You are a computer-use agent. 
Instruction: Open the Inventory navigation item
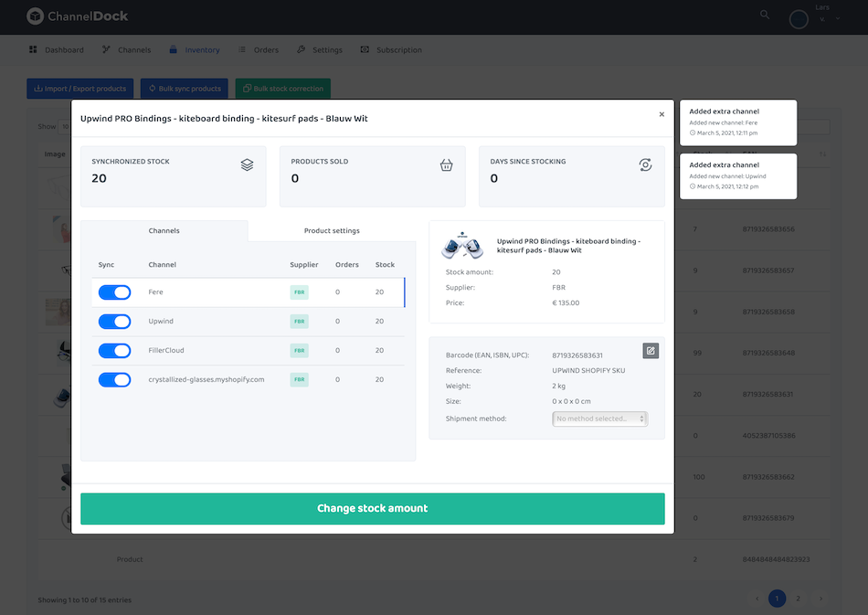(195, 50)
